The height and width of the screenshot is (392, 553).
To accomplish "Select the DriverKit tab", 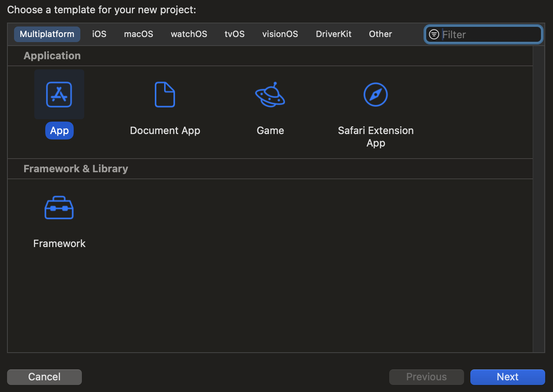I will (x=334, y=34).
